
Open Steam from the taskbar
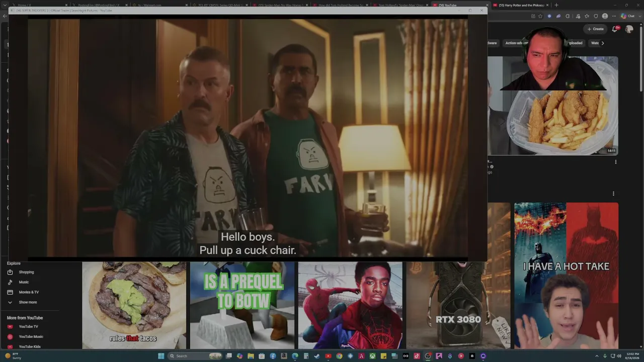[x=317, y=356]
